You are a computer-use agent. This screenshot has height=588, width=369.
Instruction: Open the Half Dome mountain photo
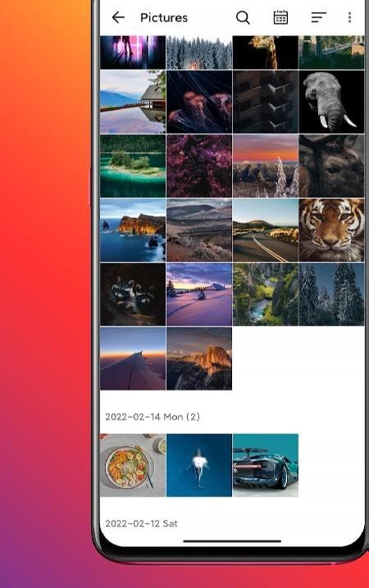point(199,359)
